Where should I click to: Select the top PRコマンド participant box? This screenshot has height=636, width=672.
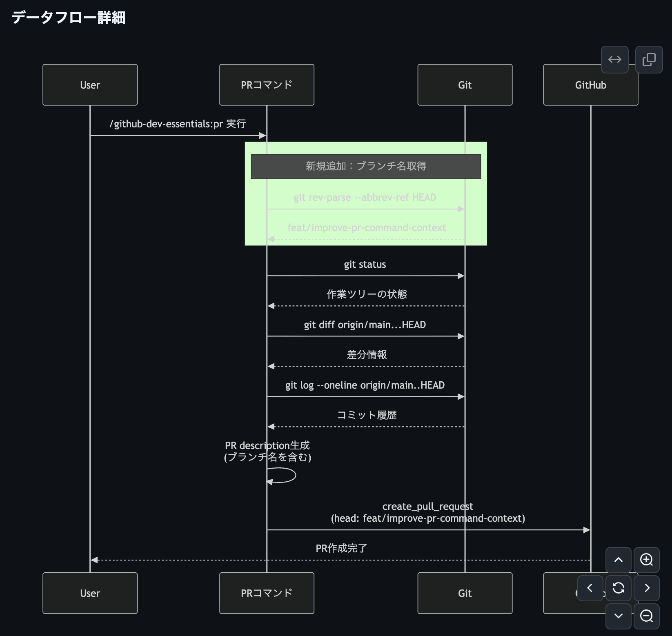267,85
